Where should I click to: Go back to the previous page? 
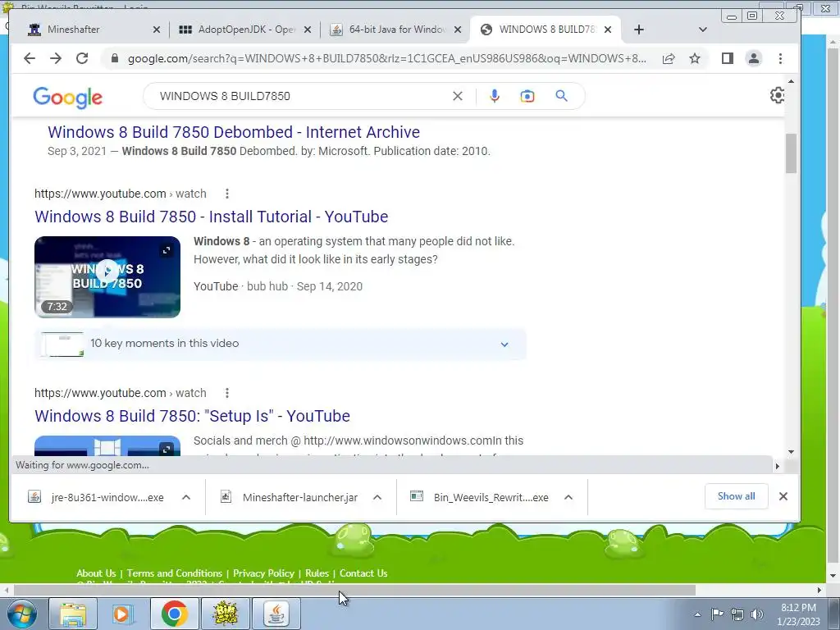[30, 58]
